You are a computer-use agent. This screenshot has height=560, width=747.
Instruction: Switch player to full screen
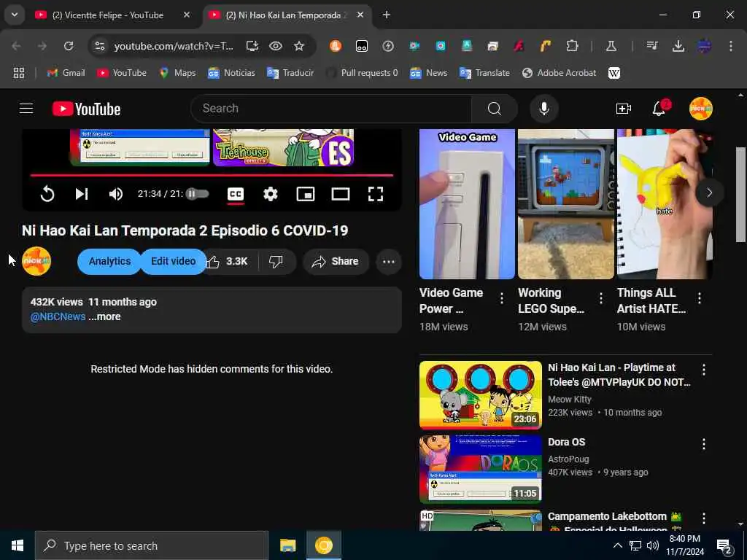coord(376,194)
